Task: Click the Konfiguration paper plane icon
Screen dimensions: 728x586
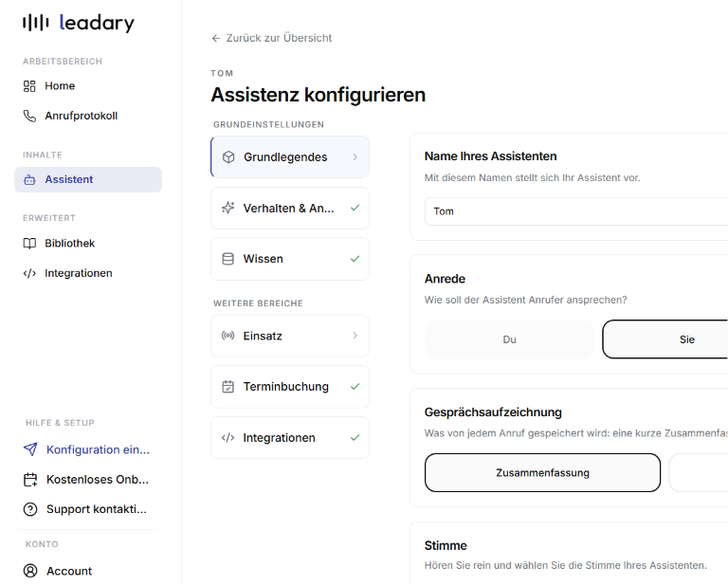Action: (30, 449)
